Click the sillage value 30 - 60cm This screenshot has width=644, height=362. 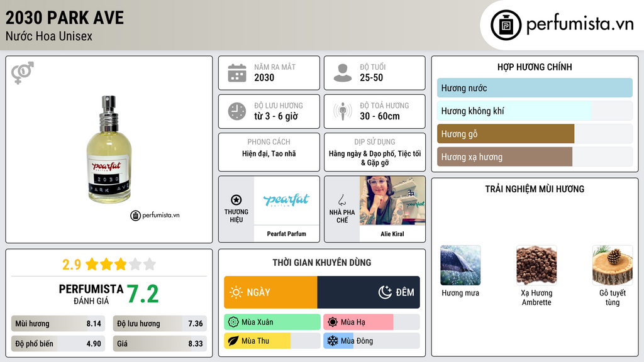(379, 116)
